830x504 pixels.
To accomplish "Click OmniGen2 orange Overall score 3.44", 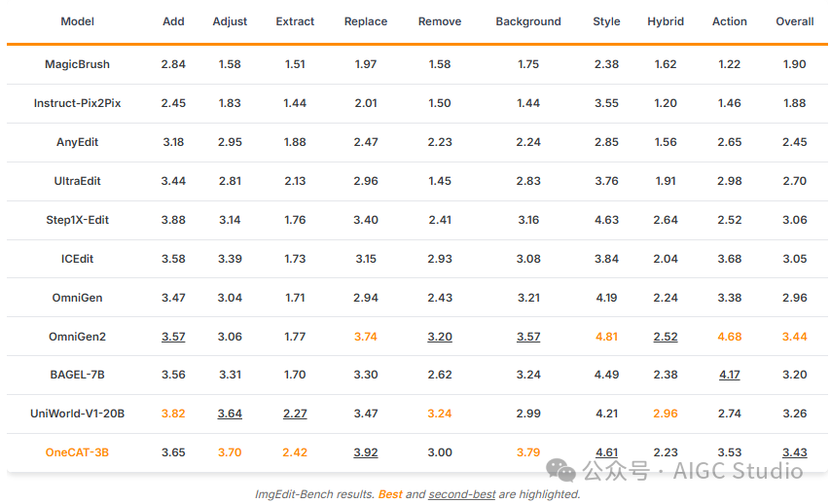I will [x=795, y=337].
